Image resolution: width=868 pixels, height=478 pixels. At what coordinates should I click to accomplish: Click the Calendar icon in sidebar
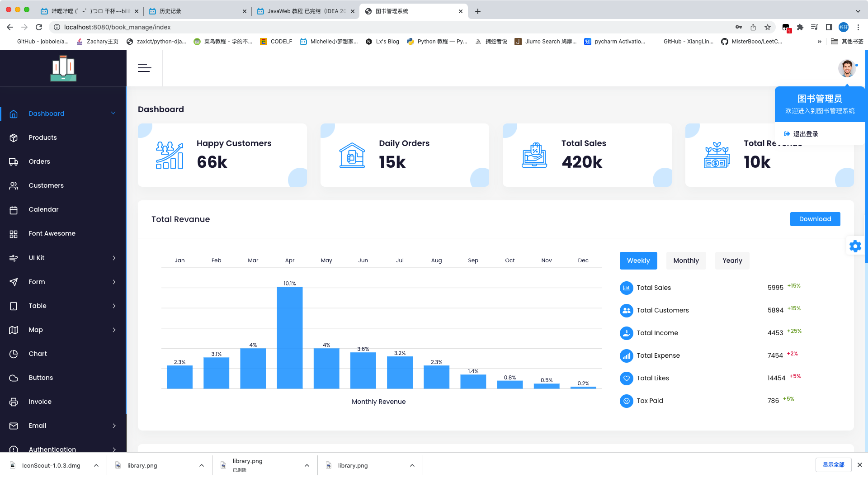[x=14, y=209]
